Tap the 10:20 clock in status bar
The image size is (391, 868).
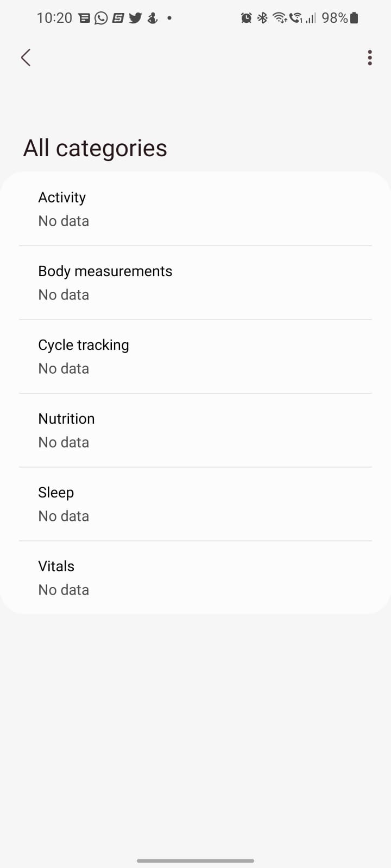[54, 18]
